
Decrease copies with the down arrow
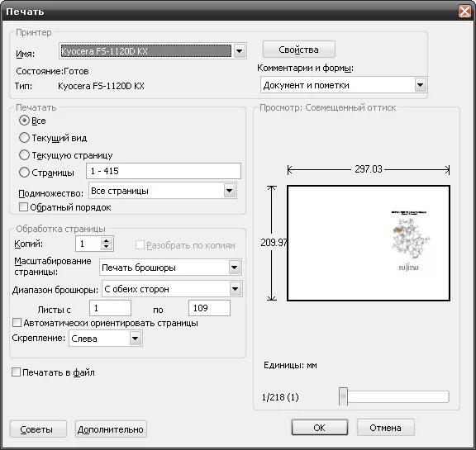point(107,247)
